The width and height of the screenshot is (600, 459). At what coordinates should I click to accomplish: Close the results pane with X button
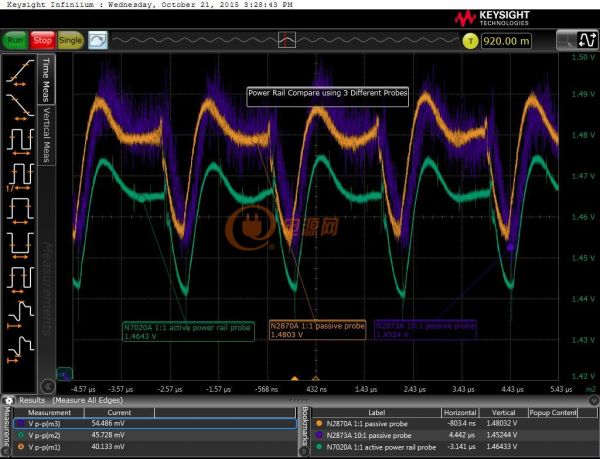coord(594,400)
